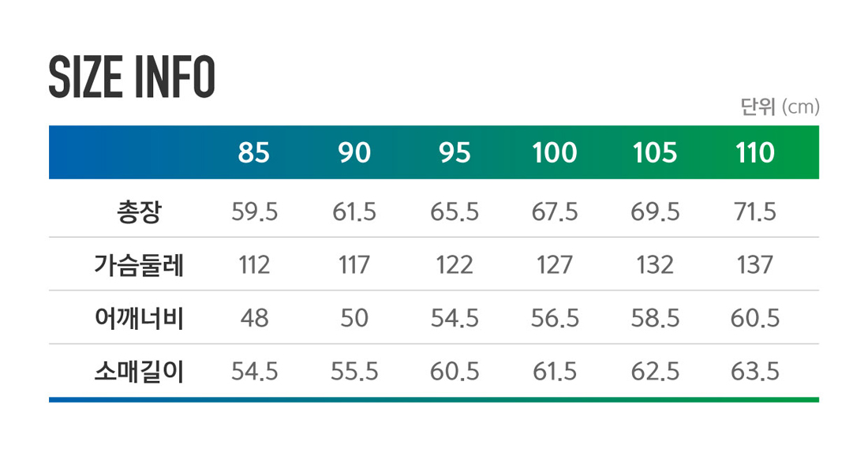Click the SIZE INFO heading
868x460 pixels.
(x=132, y=77)
